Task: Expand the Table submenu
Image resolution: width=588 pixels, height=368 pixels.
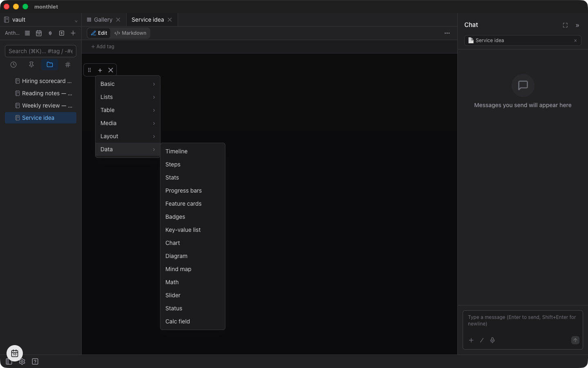Action: (128, 110)
